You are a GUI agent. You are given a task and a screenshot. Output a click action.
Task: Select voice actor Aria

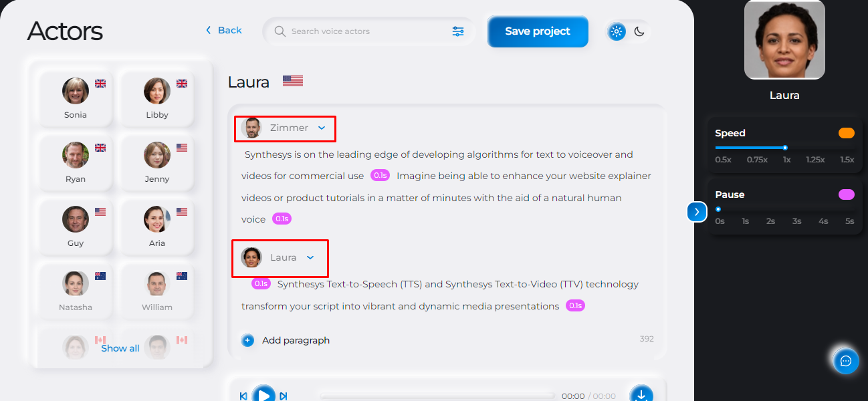(x=157, y=226)
